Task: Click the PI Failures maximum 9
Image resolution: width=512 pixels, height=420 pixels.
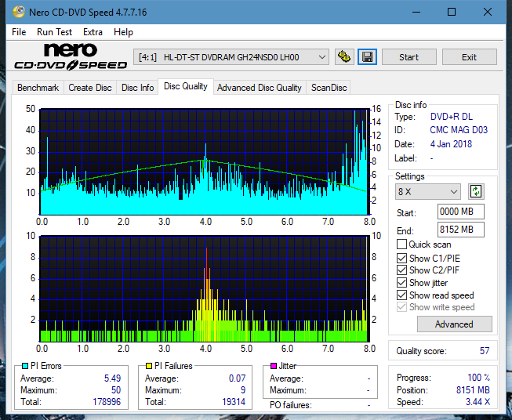Action: (243, 390)
